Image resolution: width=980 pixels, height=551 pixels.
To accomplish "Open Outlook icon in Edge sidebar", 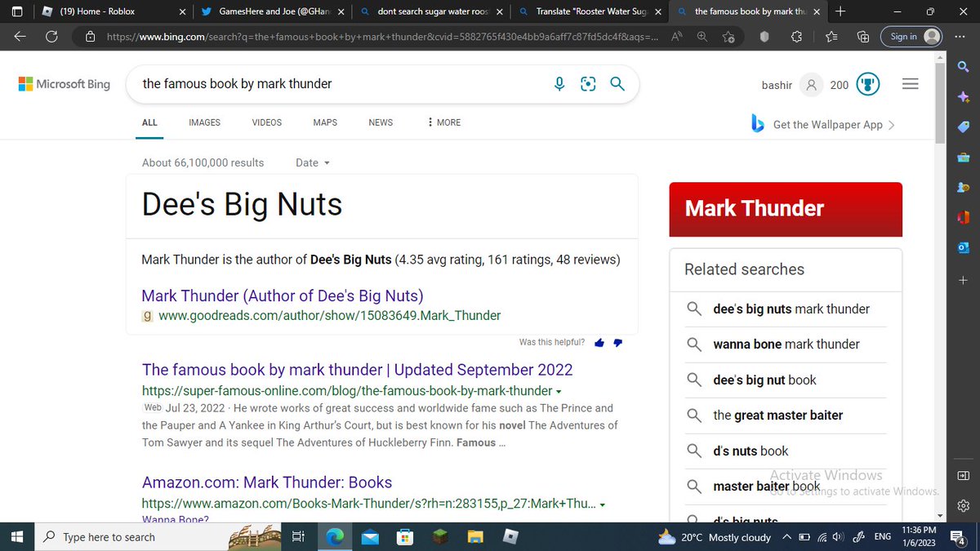I will click(x=963, y=247).
